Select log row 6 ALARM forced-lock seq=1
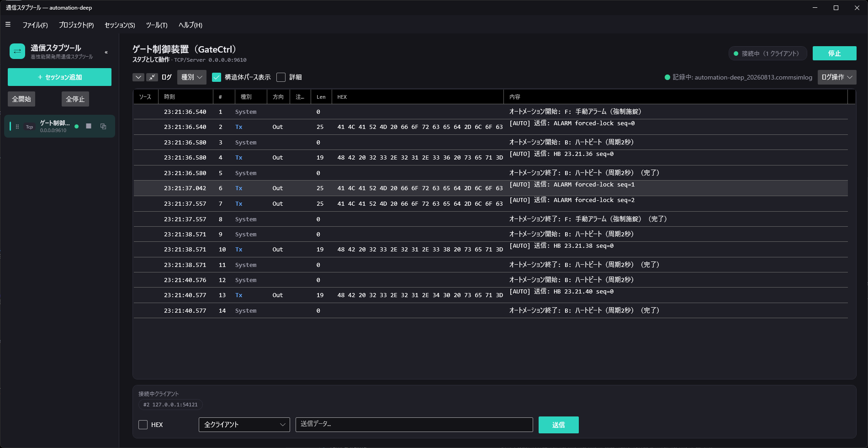 pos(491,188)
